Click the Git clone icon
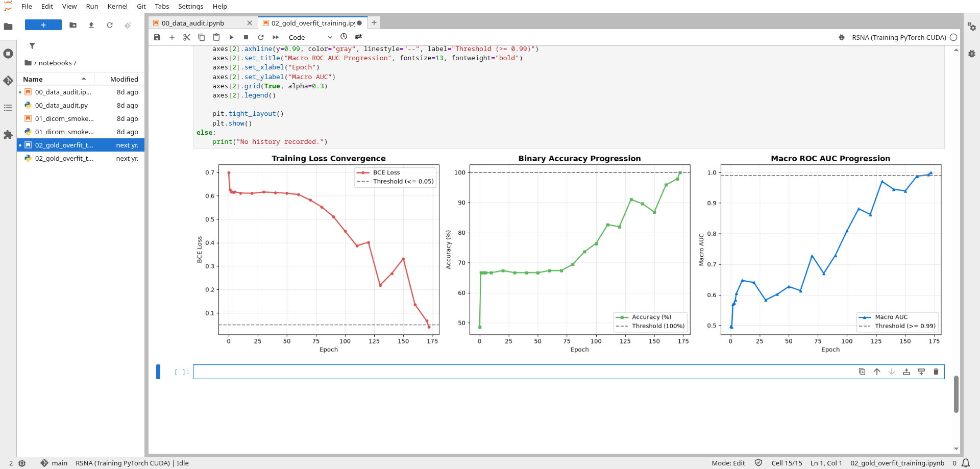This screenshot has height=469, width=980. click(128, 25)
